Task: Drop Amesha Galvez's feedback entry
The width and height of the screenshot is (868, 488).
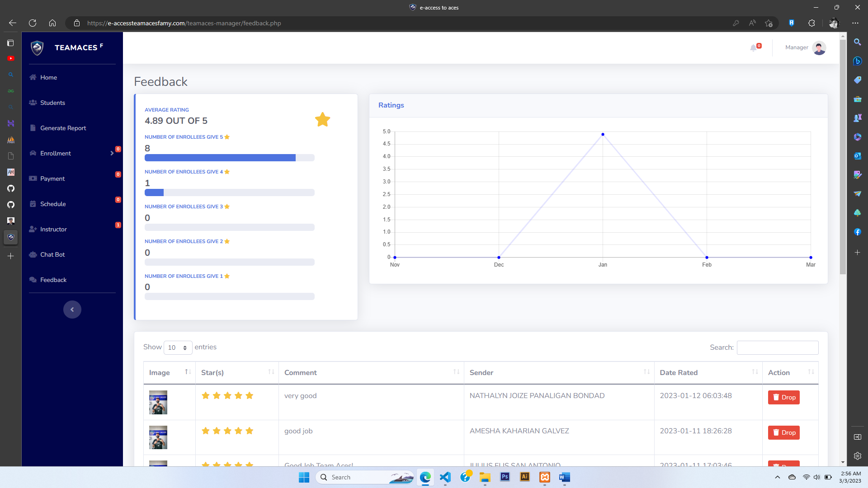Action: click(783, 432)
